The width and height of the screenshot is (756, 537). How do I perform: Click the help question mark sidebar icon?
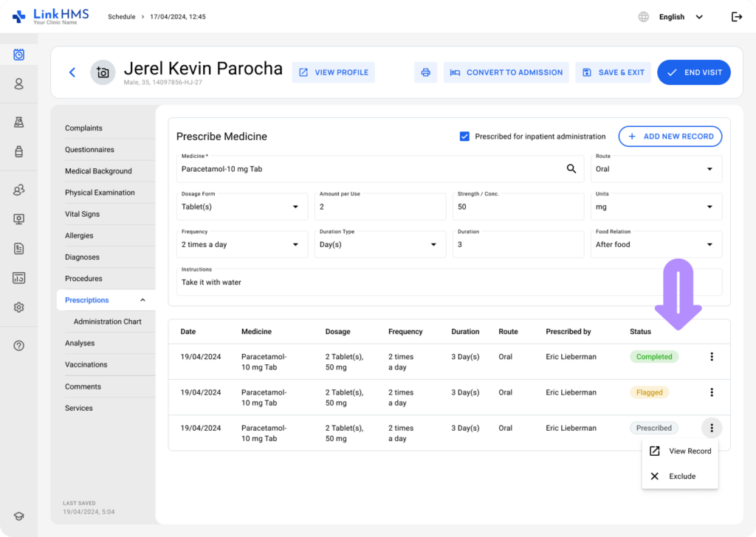[x=19, y=345]
